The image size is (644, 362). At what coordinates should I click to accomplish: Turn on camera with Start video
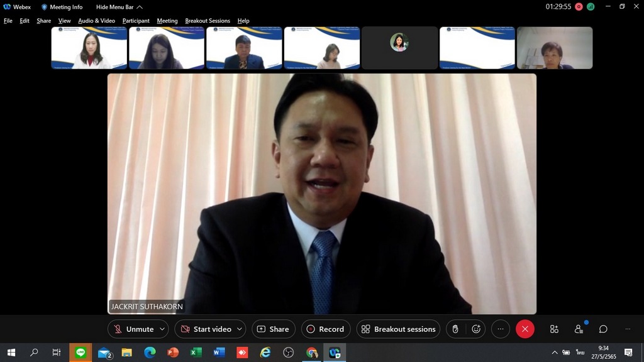[205, 329]
